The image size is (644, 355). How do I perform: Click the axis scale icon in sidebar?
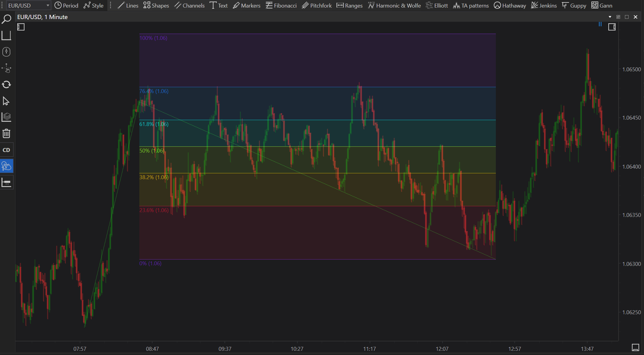6,35
